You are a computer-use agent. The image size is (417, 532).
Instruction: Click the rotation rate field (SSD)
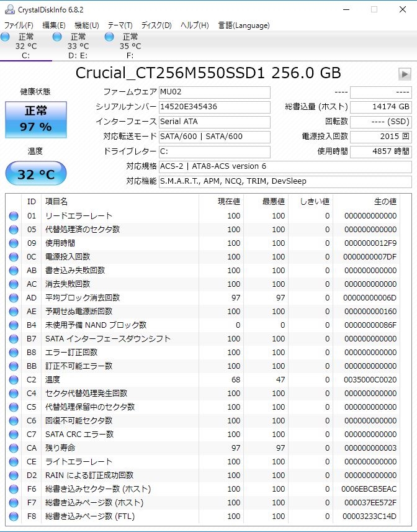(381, 122)
